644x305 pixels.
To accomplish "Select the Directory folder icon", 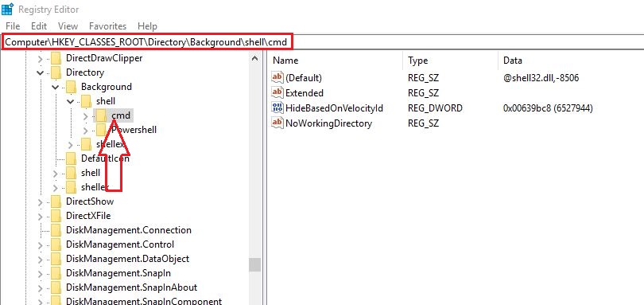I will 56,72.
